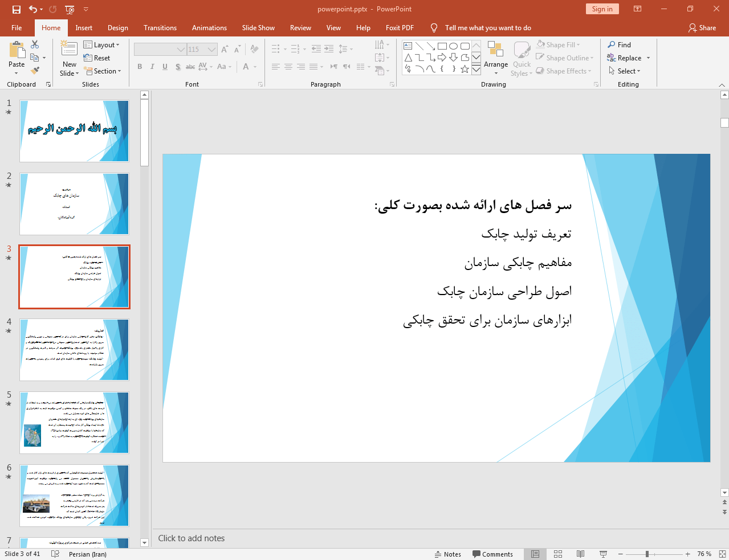Open Slide Sorter view from status bar
Screen dimensions: 729x560
[558, 554]
